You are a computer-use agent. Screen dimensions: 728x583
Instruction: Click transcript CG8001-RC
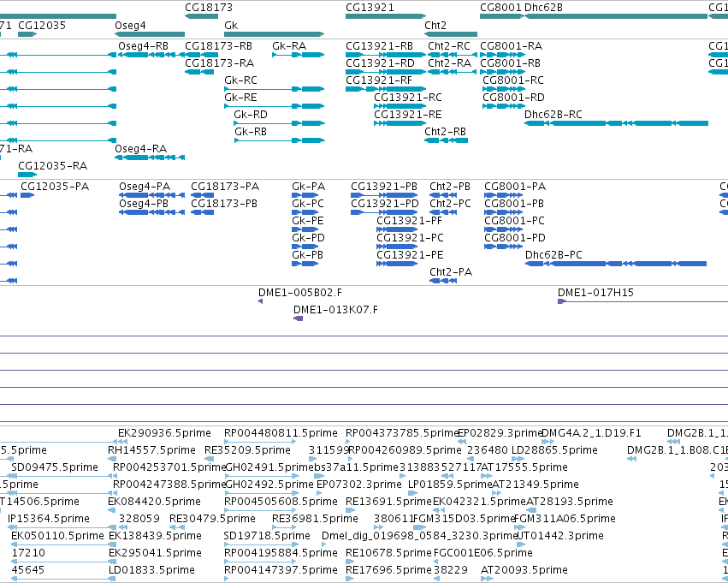[504, 89]
